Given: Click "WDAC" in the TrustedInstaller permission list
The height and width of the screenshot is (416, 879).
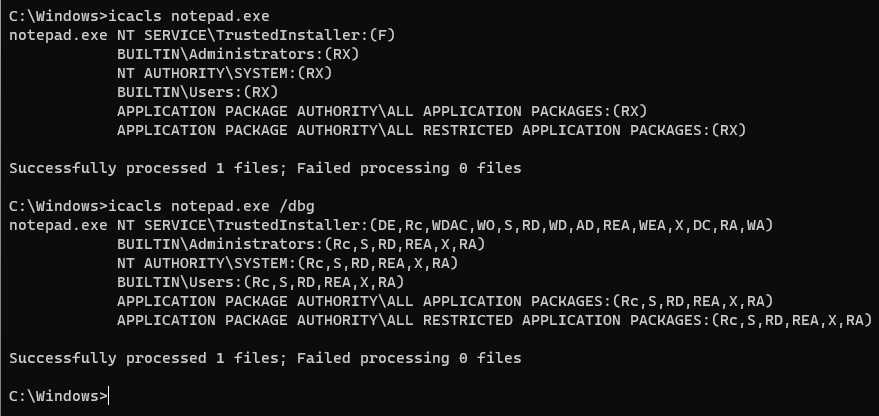Looking at the screenshot, I should (450, 225).
